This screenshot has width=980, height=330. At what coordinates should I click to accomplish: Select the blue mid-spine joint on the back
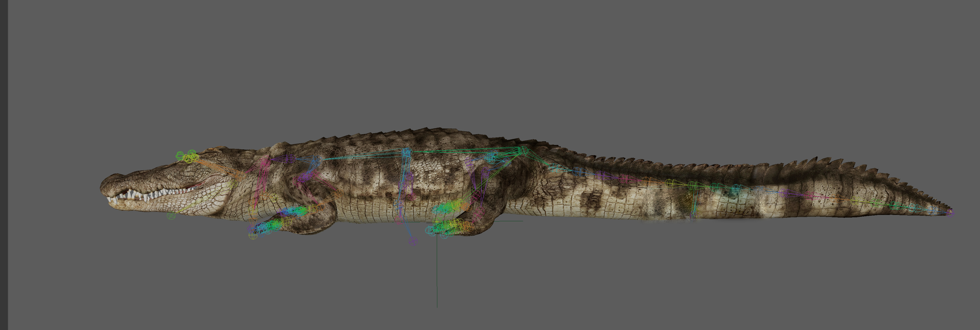coord(407,153)
